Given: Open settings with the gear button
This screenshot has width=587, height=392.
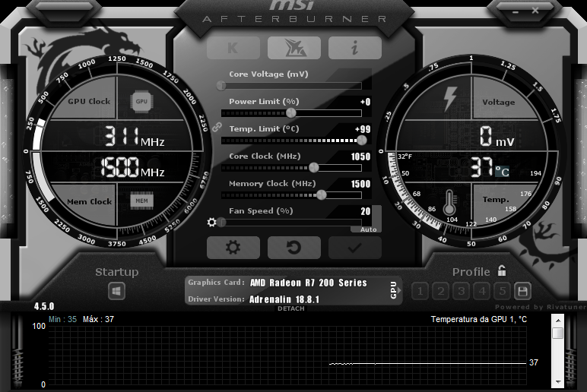Looking at the screenshot, I should tap(233, 248).
